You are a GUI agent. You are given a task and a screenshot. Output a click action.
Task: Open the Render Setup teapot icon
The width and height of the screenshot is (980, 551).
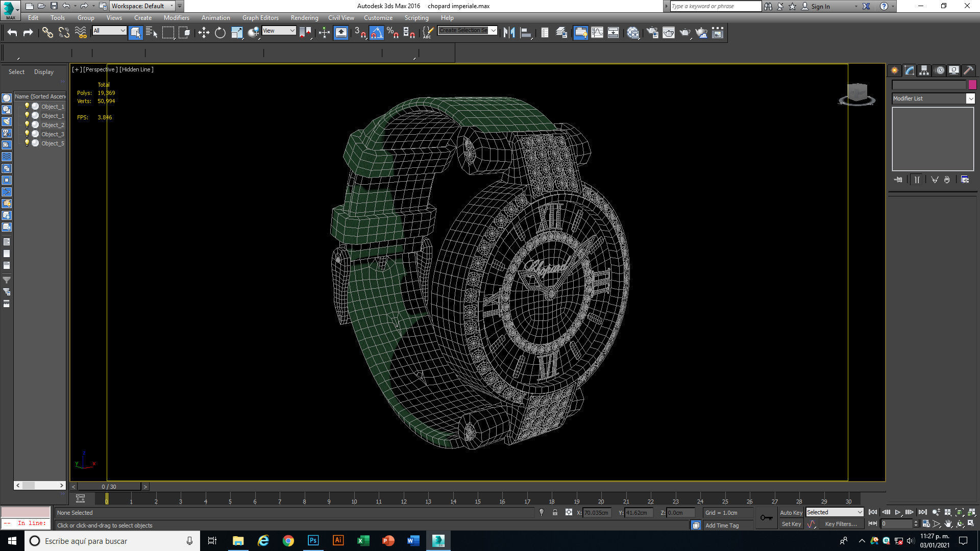[x=652, y=33]
